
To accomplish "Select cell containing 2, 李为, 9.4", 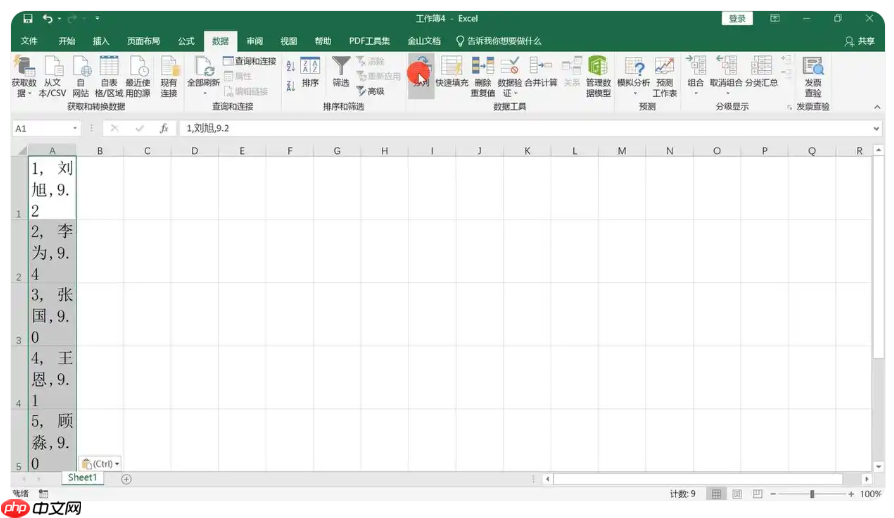I will pyautogui.click(x=52, y=252).
